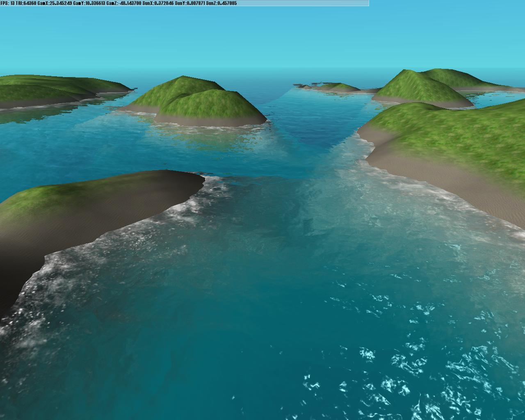Select the CamY:10.336613 value

(89, 3)
